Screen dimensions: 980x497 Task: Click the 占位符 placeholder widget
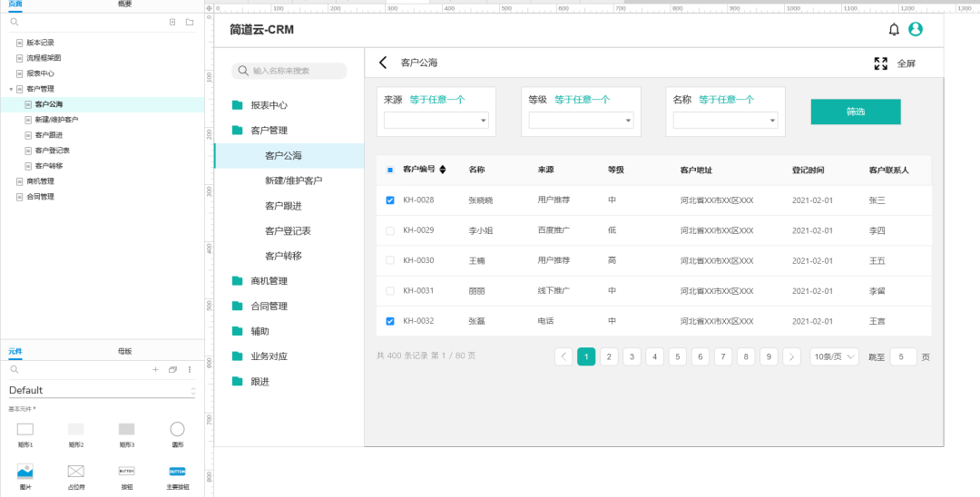click(75, 471)
